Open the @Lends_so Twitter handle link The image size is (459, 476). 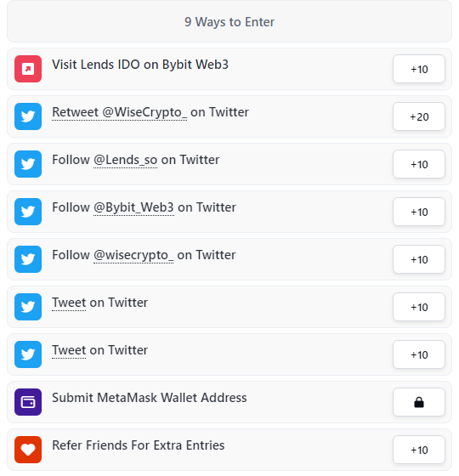click(x=126, y=160)
